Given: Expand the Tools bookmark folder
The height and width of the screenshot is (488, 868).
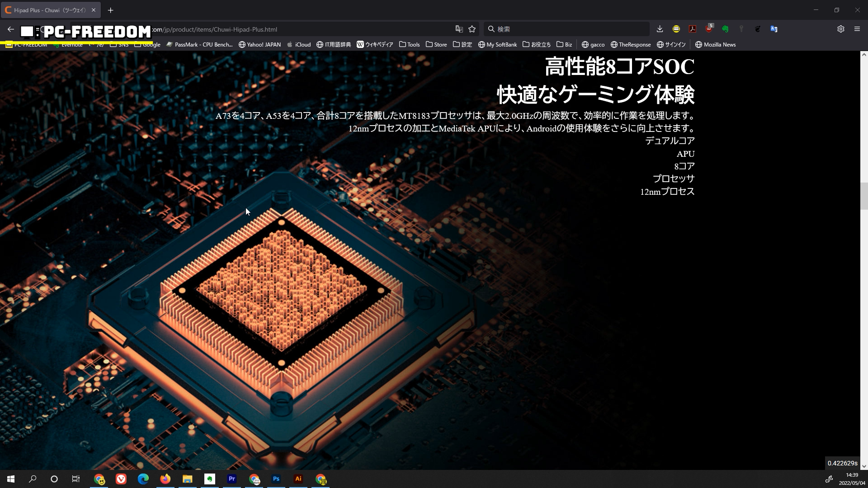Looking at the screenshot, I should (409, 44).
